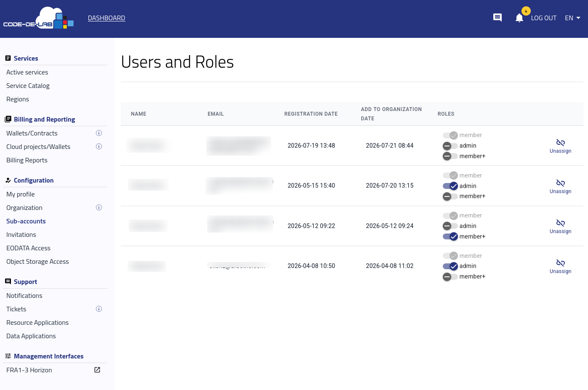Click the Users and Roles heading
The height and width of the screenshot is (390, 588).
177,62
